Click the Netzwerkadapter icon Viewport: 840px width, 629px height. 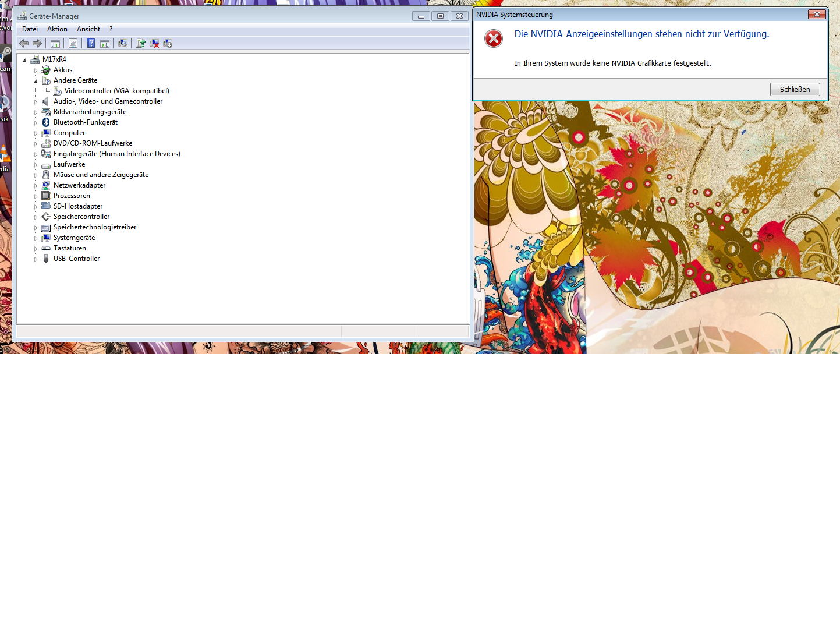pyautogui.click(x=46, y=185)
